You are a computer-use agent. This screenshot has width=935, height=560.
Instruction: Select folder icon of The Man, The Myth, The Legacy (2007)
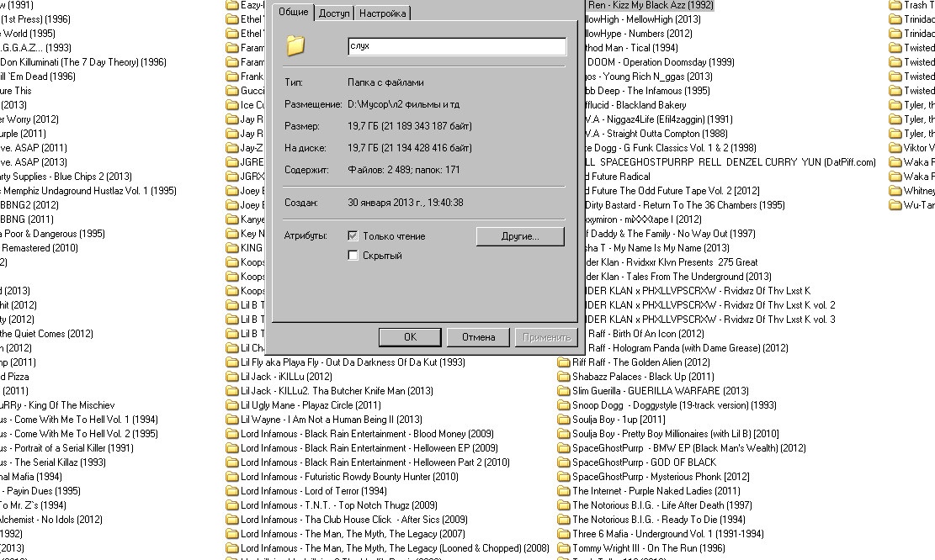click(232, 534)
